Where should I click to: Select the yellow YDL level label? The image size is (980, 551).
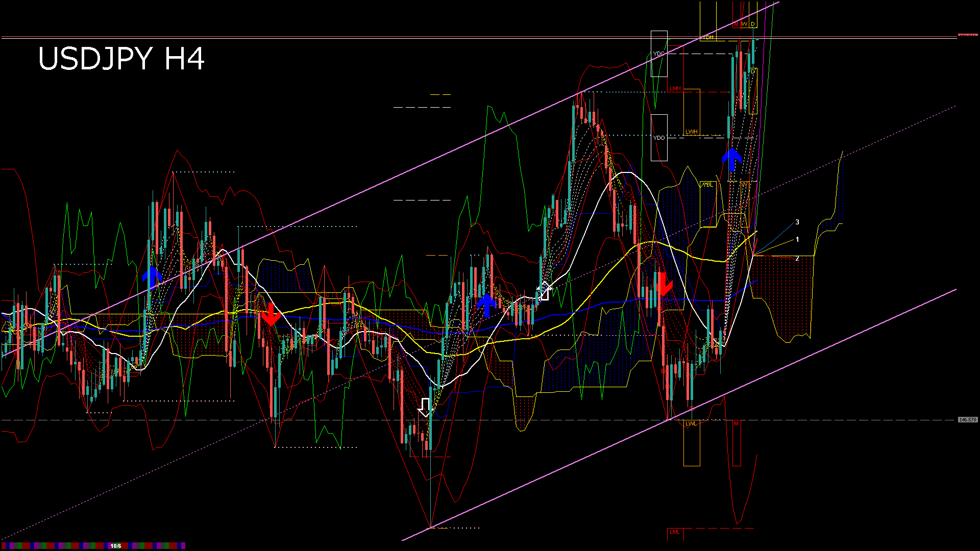707,185
